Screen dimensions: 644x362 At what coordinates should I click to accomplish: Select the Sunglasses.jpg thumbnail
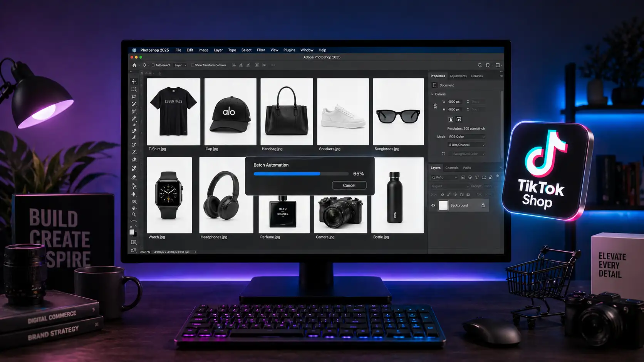398,112
